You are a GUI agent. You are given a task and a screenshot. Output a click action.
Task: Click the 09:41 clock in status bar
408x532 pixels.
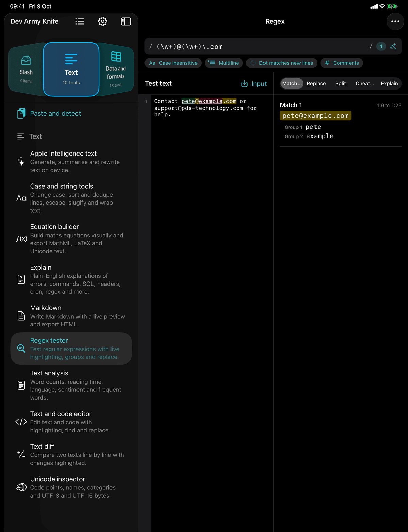pyautogui.click(x=17, y=6)
